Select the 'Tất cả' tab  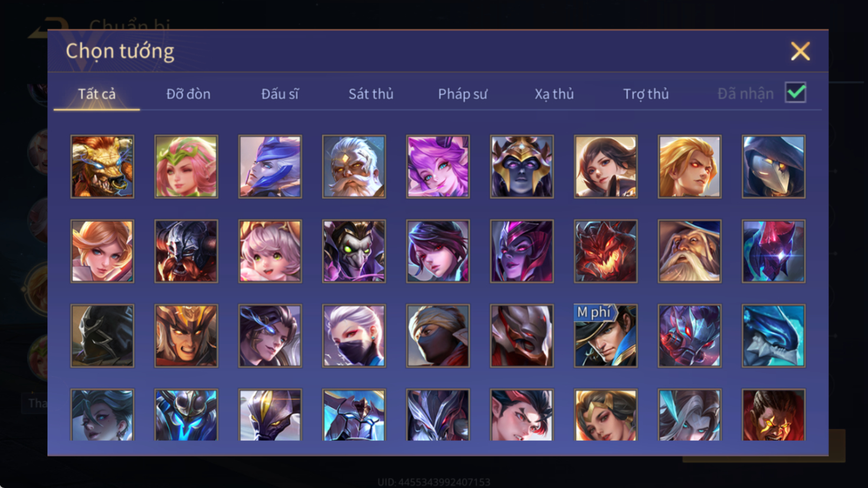tap(97, 94)
